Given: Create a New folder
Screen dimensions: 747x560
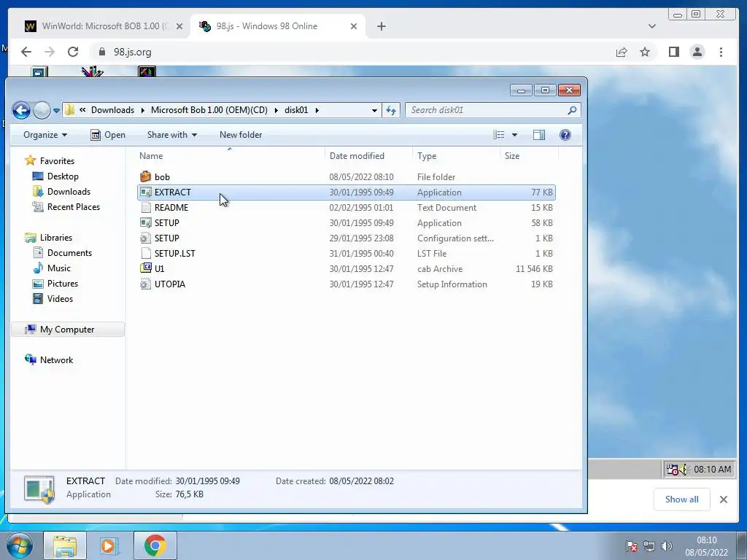Looking at the screenshot, I should coord(241,135).
